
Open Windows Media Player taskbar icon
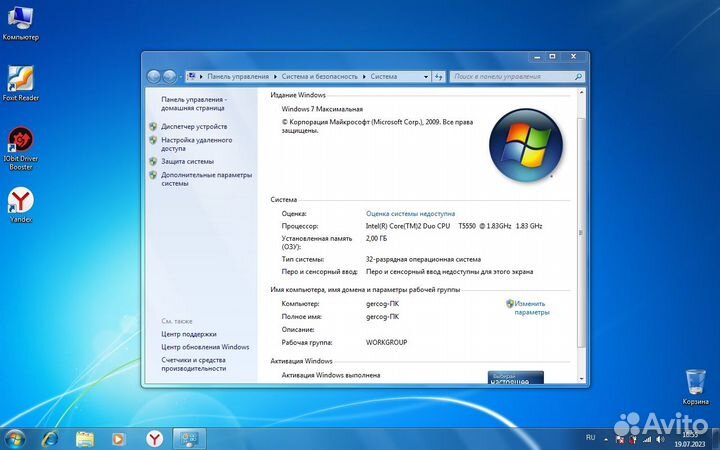118,439
